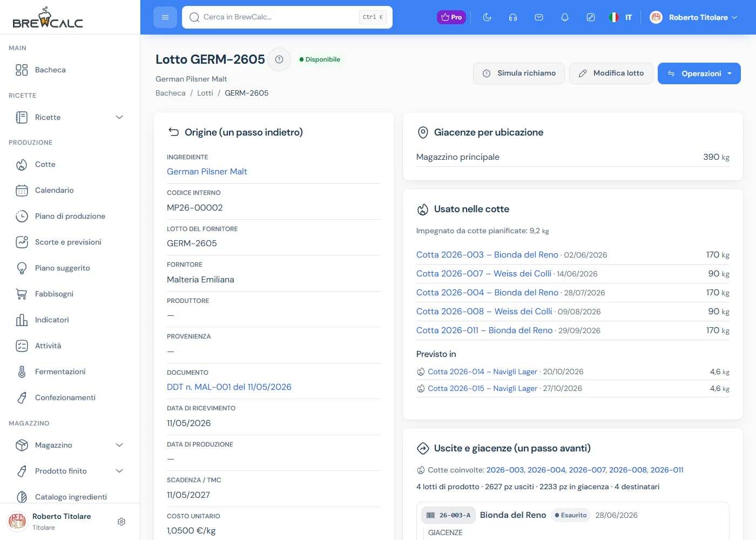Click the BrewCalc logo
This screenshot has width=756, height=540.
48,18
